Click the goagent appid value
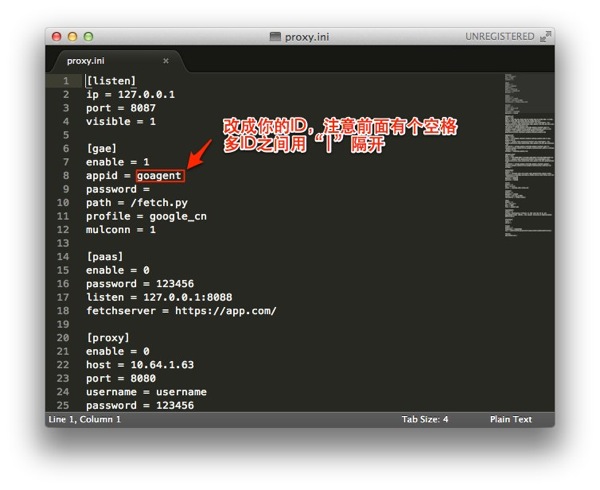 point(159,176)
